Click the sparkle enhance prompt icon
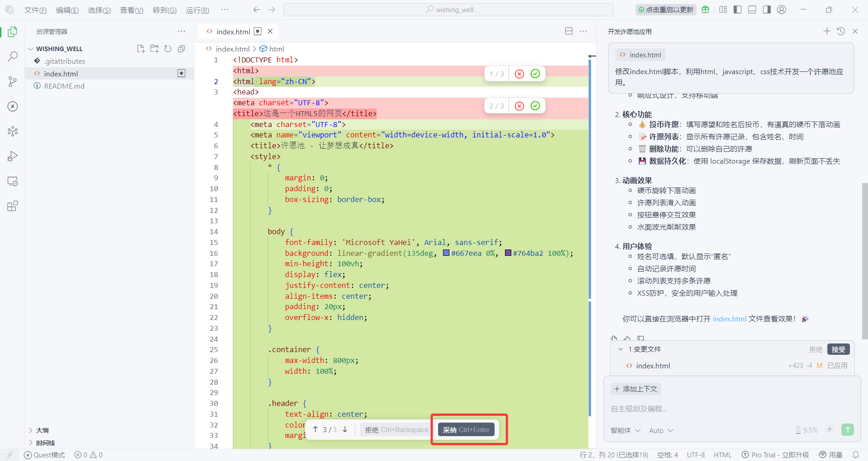868x461 pixels. pos(829,430)
